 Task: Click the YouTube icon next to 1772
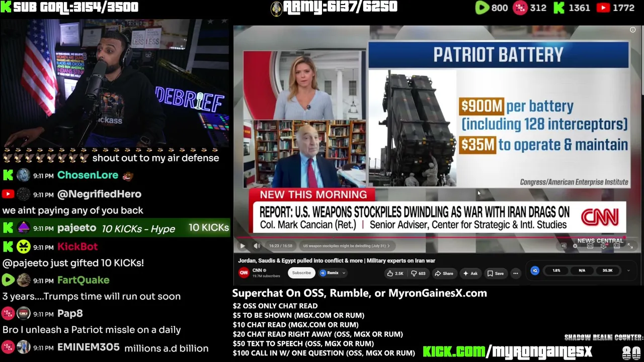[x=603, y=8]
